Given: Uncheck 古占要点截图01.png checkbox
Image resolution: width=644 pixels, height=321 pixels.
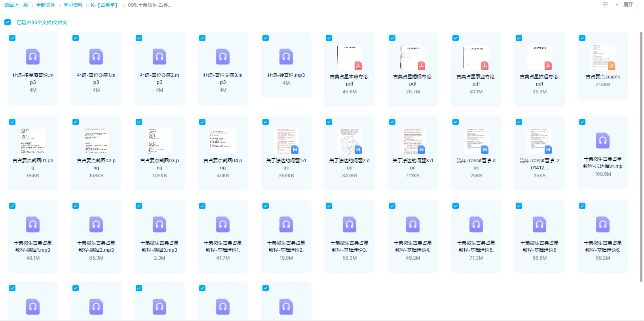Looking at the screenshot, I should point(12,122).
